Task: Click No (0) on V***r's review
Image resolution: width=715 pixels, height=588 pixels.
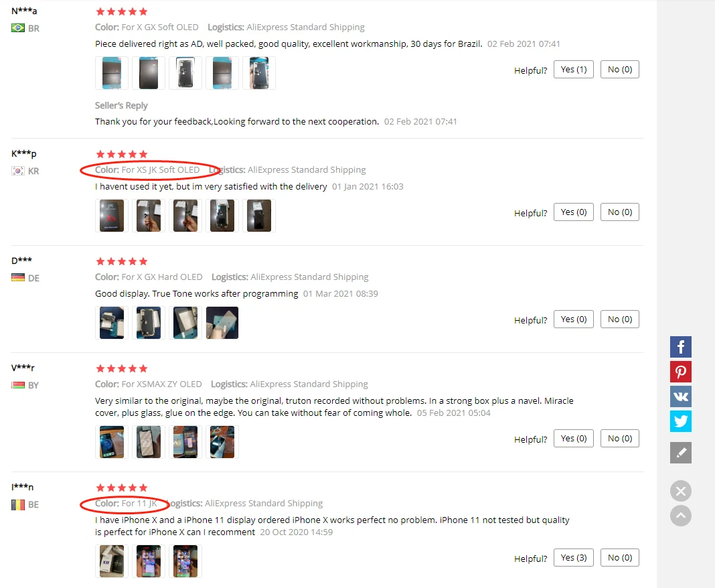Action: click(619, 439)
